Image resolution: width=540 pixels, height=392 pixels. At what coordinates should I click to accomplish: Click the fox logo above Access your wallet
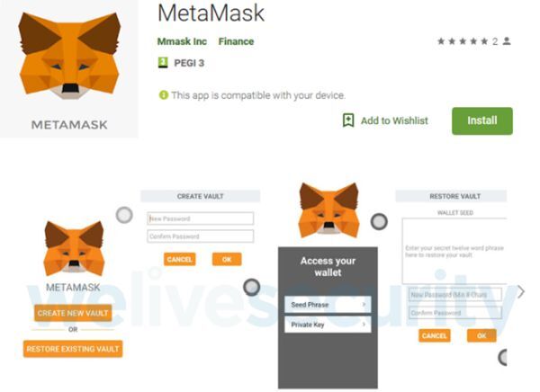(x=328, y=210)
